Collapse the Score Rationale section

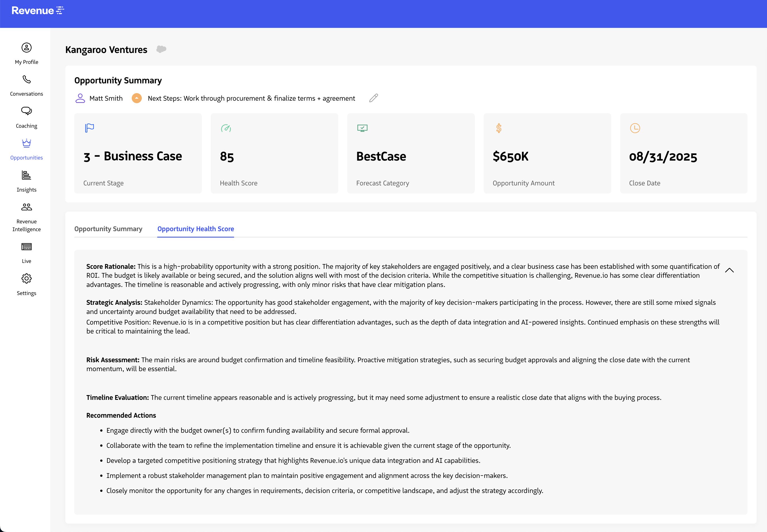coord(729,270)
